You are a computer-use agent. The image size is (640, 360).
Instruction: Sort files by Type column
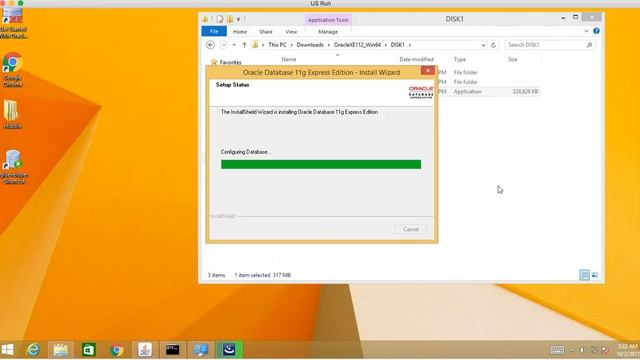click(460, 59)
